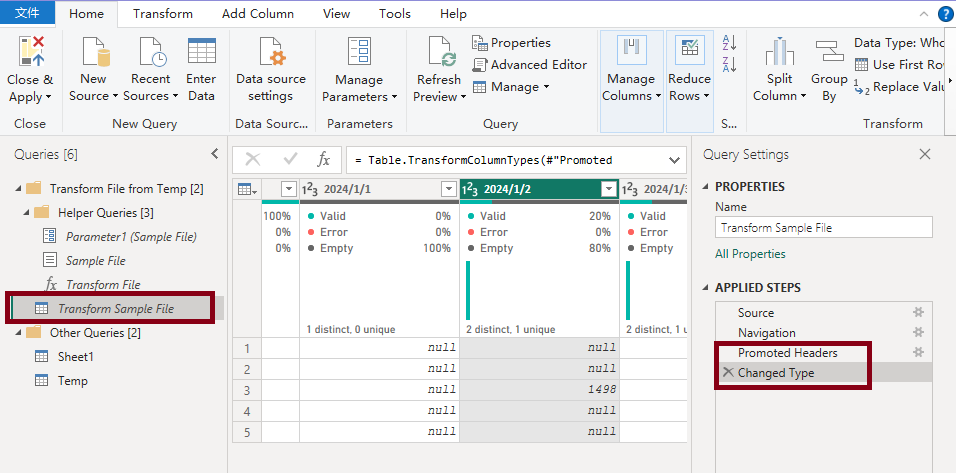The width and height of the screenshot is (956, 473).
Task: Select cell with value 1498
Action: point(539,389)
